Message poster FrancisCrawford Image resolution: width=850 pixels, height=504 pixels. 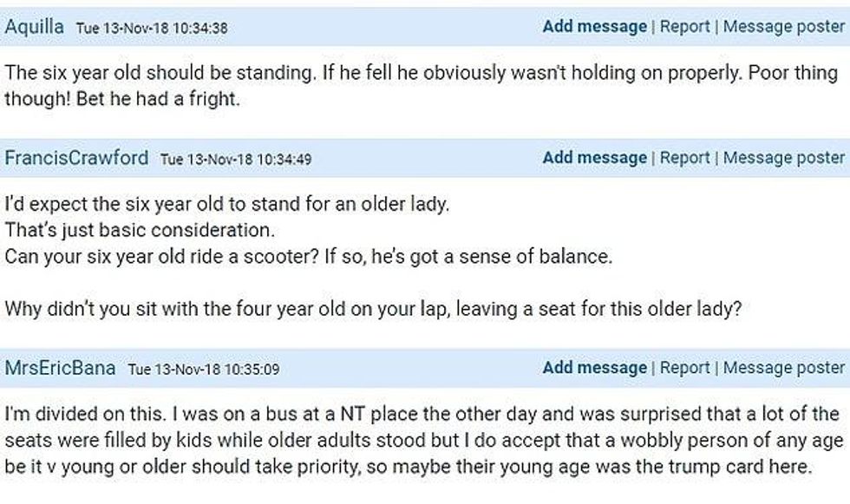(784, 157)
